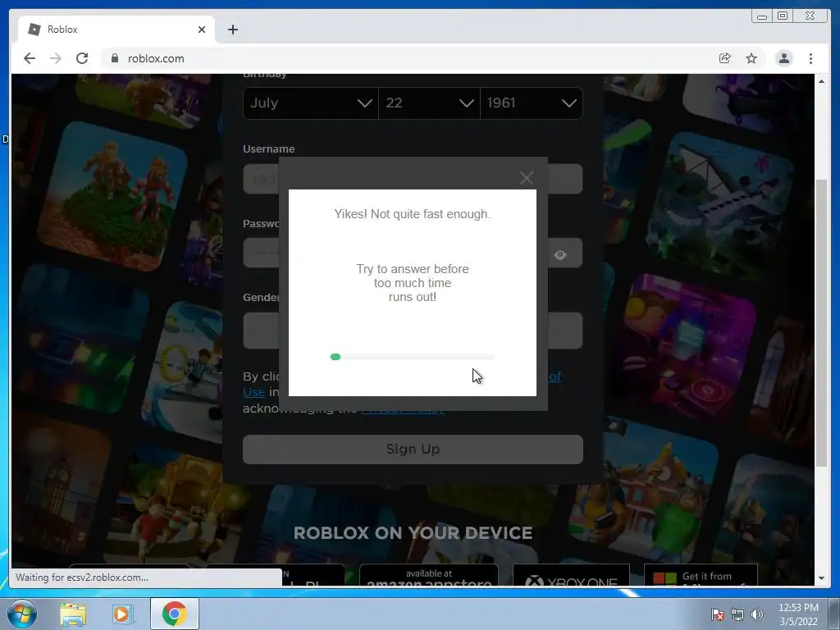Open a new browser tab
The height and width of the screenshot is (630, 840).
[x=232, y=30]
